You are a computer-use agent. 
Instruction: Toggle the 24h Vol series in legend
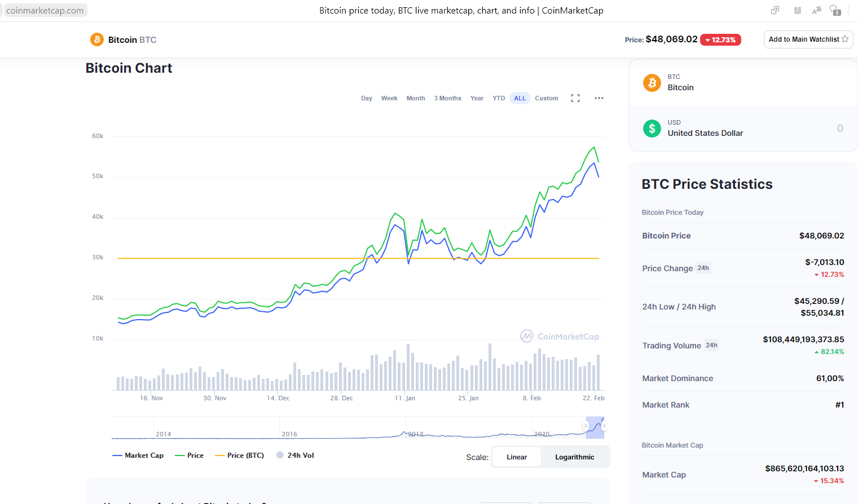pyautogui.click(x=295, y=456)
